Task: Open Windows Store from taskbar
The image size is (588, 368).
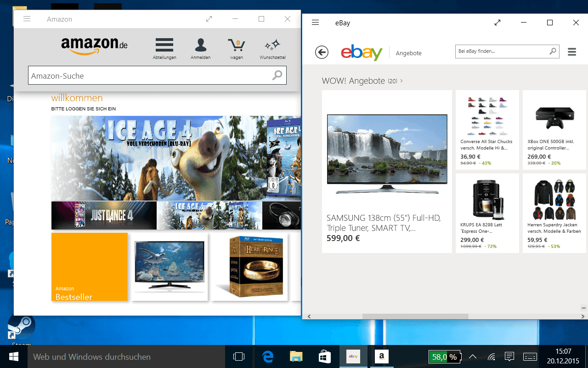Action: (325, 356)
